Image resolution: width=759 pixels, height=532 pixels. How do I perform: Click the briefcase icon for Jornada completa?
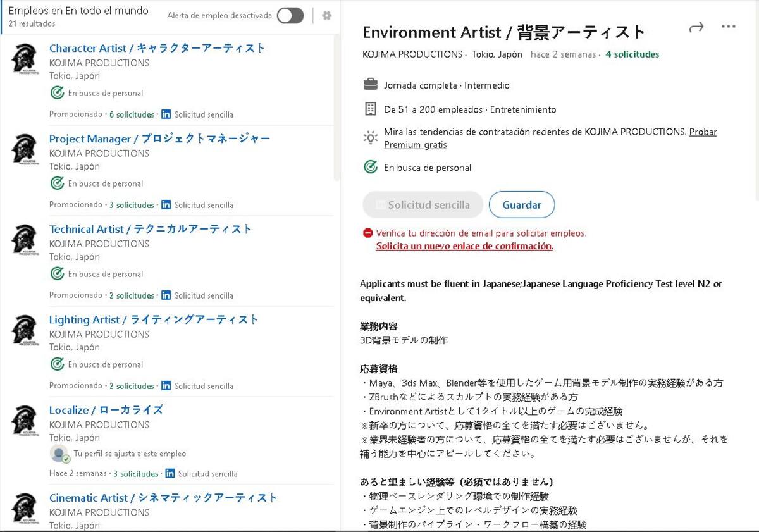[x=371, y=85]
